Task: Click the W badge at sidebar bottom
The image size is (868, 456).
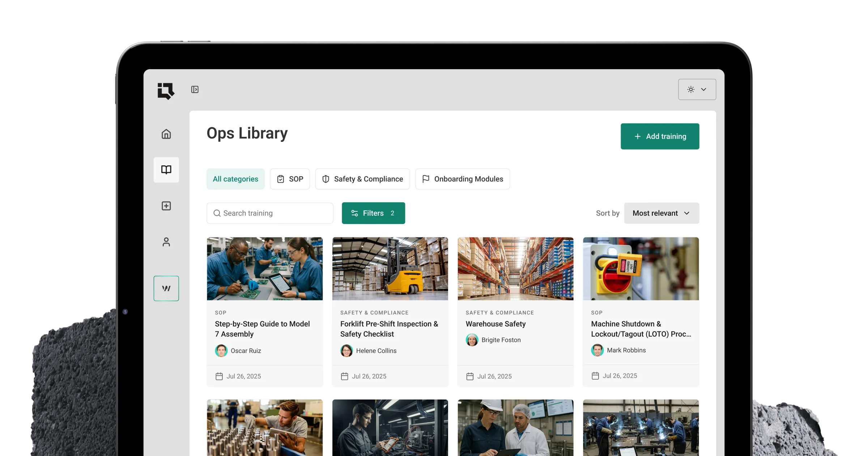Action: point(166,288)
